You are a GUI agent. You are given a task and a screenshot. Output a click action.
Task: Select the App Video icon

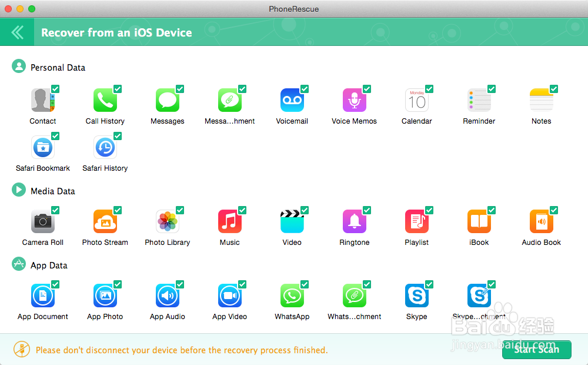(229, 296)
